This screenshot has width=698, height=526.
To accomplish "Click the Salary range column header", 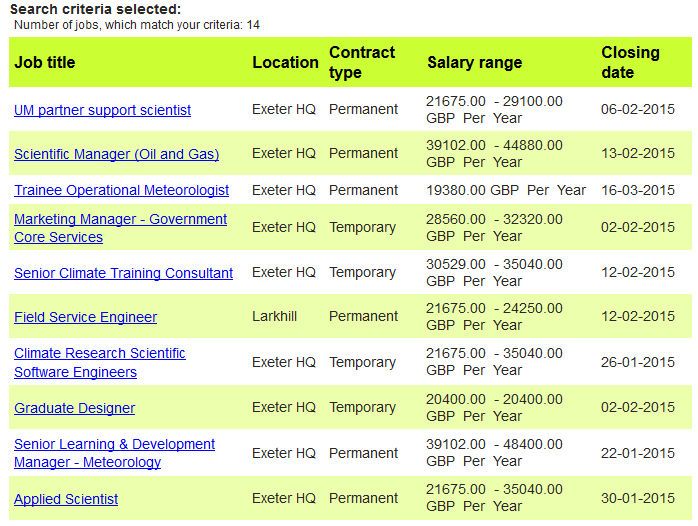I will click(x=475, y=62).
